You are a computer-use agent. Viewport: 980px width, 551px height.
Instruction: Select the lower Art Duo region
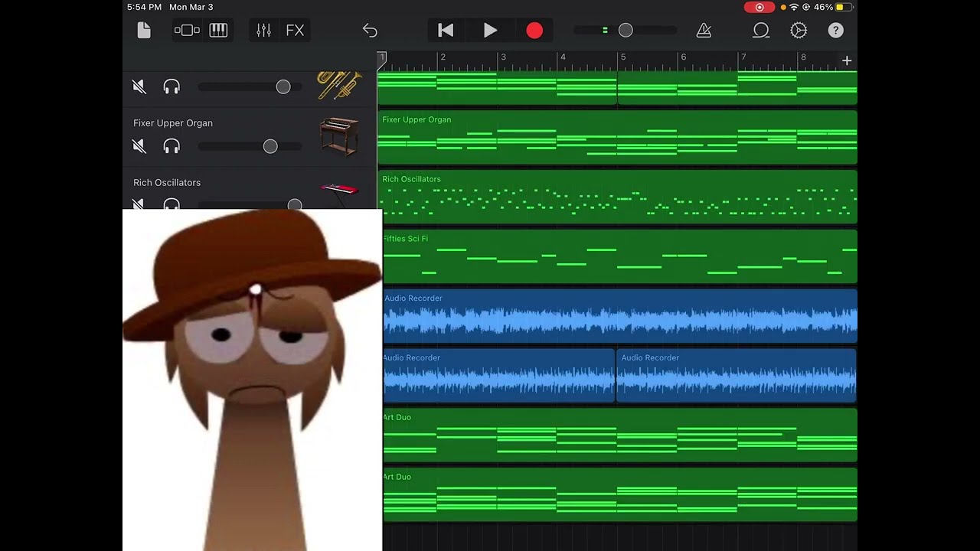(619, 495)
